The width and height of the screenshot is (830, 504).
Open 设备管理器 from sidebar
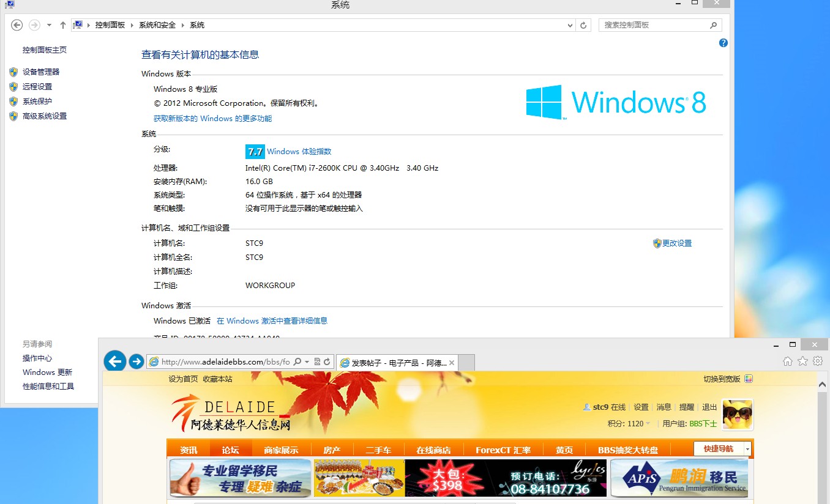point(41,72)
